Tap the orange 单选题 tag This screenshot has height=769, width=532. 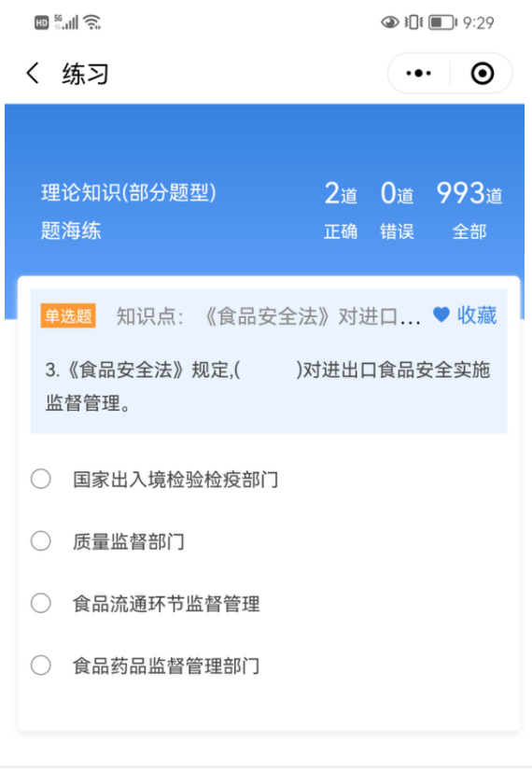point(68,315)
